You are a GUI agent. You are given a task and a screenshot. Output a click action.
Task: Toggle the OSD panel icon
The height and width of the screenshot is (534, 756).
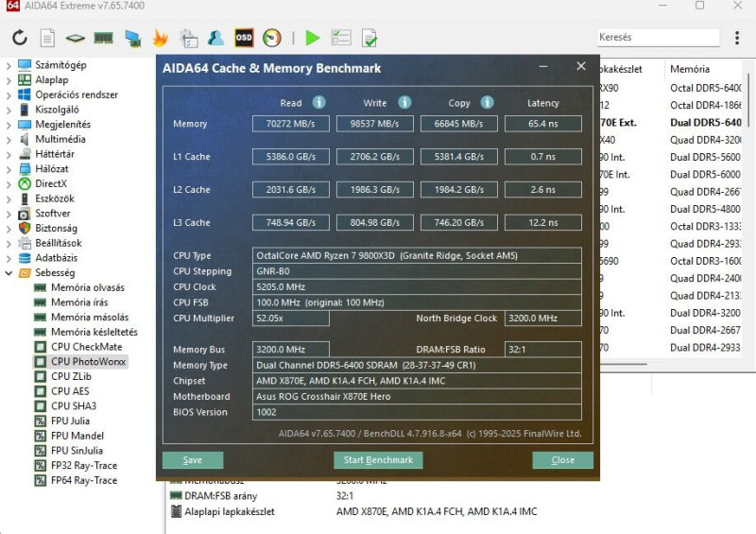click(244, 38)
